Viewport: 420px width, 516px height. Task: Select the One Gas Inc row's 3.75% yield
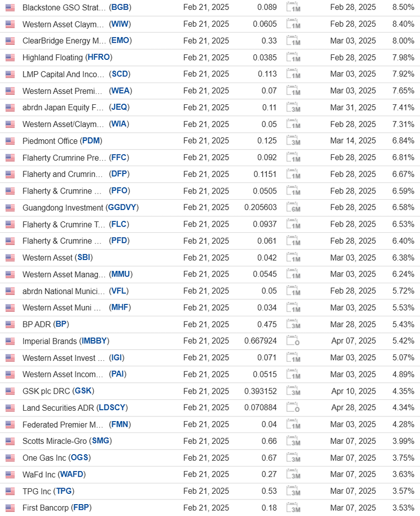point(403,458)
